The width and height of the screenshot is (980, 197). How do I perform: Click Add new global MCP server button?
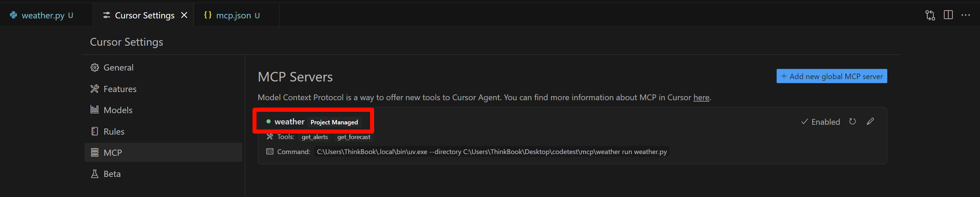[832, 76]
